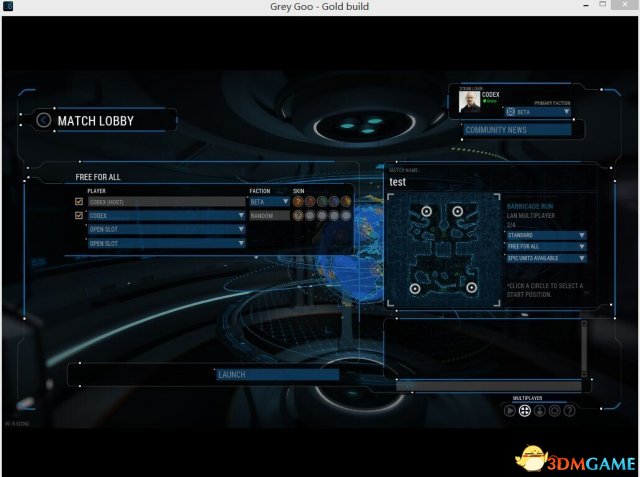The height and width of the screenshot is (477, 640).
Task: Select the red skin swatch for host
Action: coord(310,201)
